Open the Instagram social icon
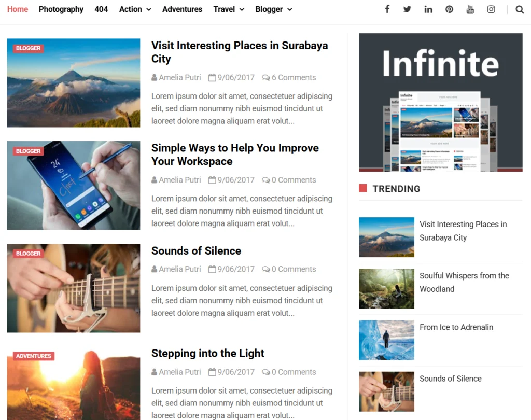The image size is (531, 420). (491, 9)
